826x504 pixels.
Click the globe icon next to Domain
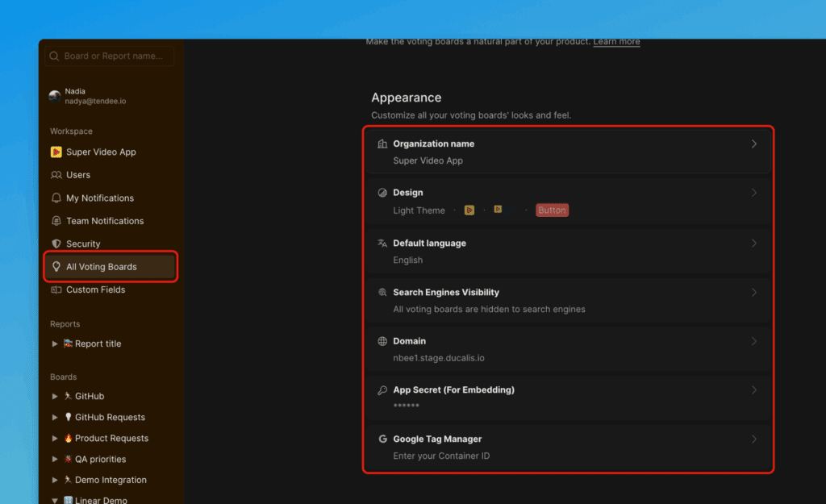[x=382, y=341]
